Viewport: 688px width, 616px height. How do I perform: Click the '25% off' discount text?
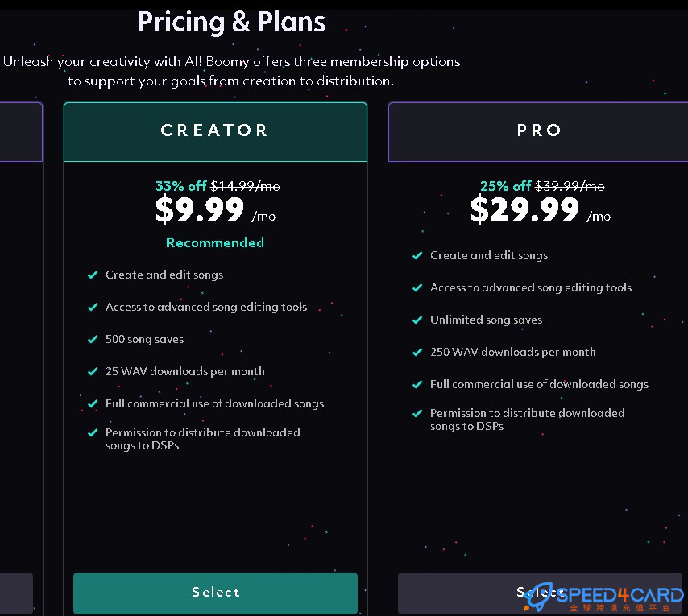coord(506,186)
